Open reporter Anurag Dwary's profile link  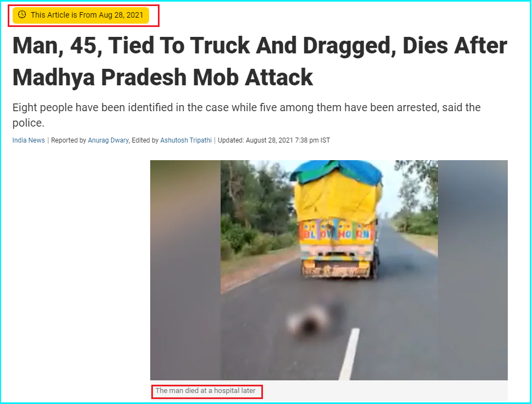(108, 140)
